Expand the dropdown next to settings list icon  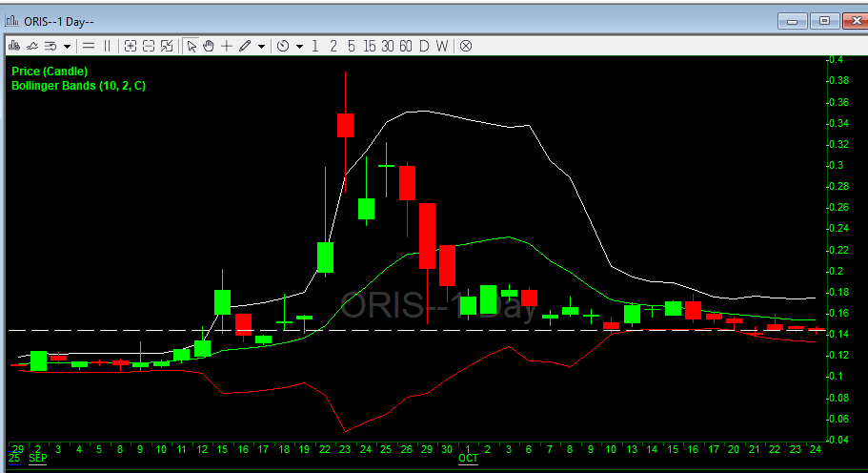coord(67,45)
